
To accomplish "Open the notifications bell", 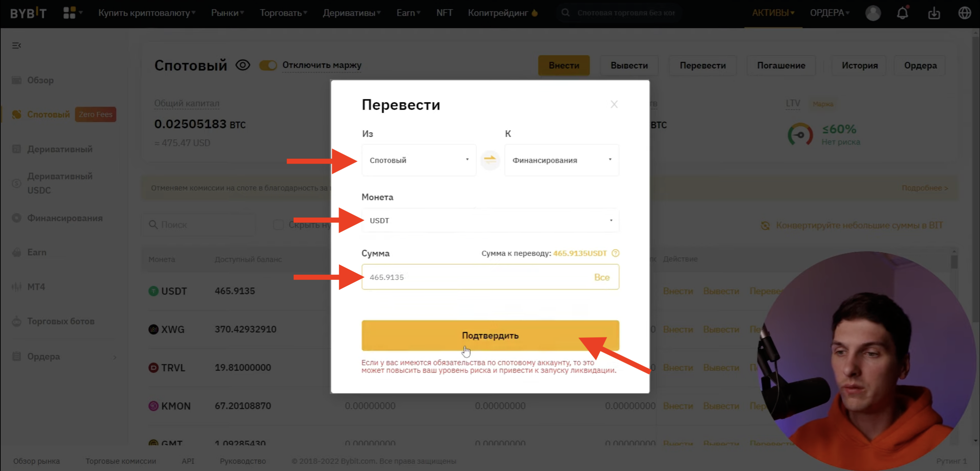I will (x=903, y=13).
